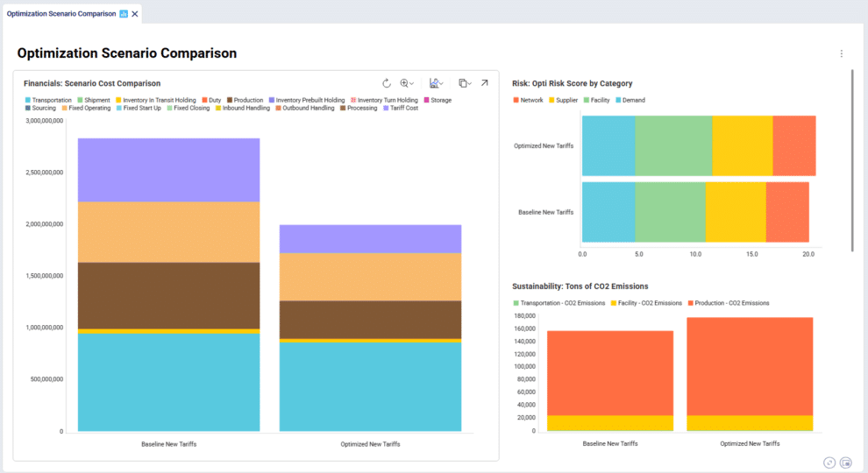Toggle the Supplier risk legend entry
The height and width of the screenshot is (473, 868).
coord(563,100)
